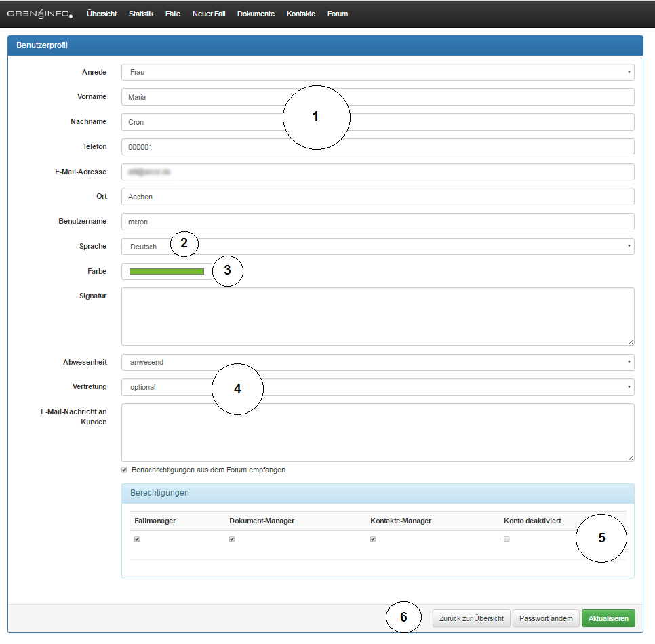Open the Übersicht menu item
This screenshot has width=655, height=644.
(102, 14)
